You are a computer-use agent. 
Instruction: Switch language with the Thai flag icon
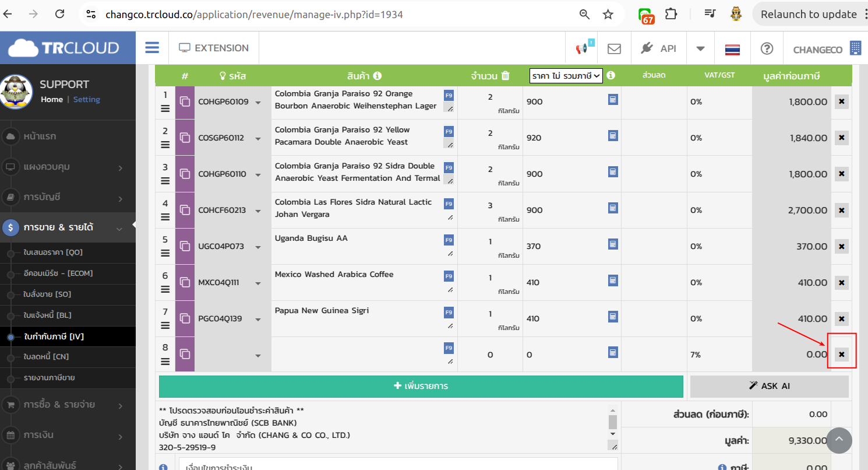pyautogui.click(x=732, y=49)
